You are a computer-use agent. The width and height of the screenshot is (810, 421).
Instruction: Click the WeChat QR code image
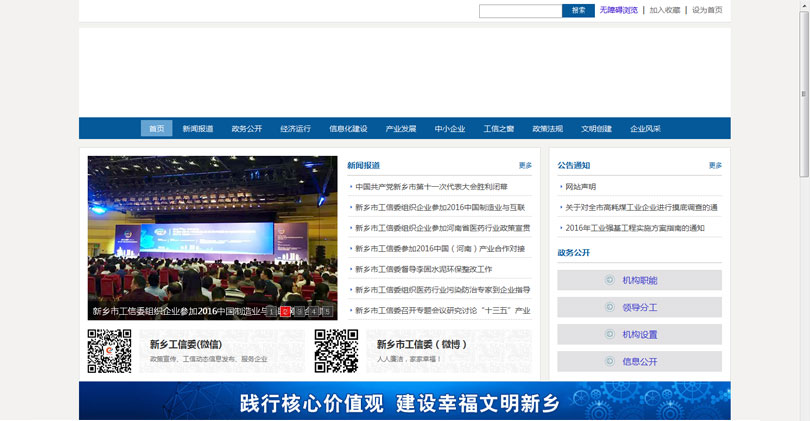[x=109, y=351]
